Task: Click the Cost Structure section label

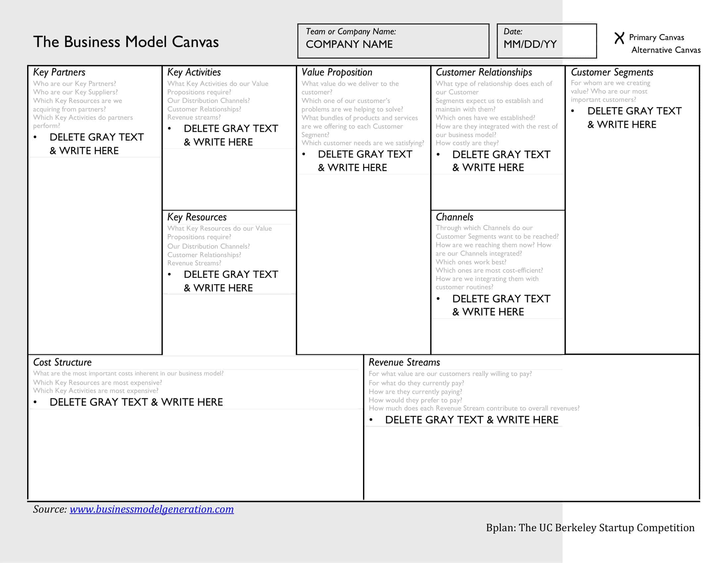Action: click(62, 362)
